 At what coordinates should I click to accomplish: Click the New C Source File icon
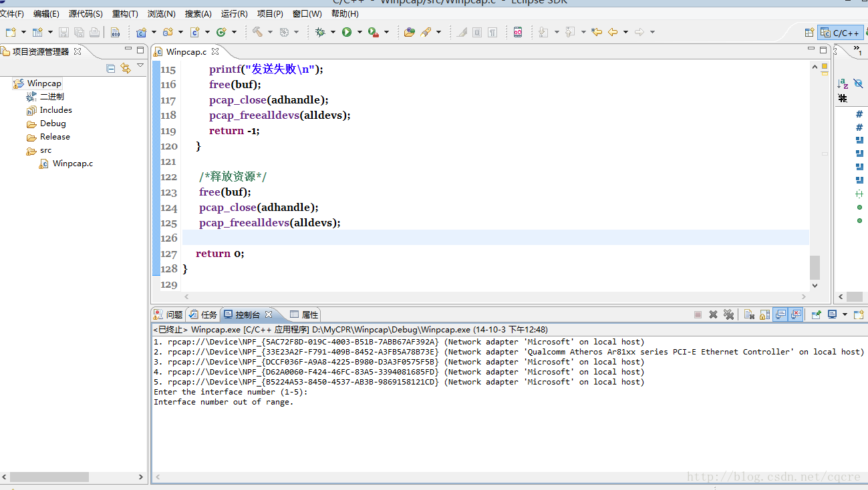(195, 32)
